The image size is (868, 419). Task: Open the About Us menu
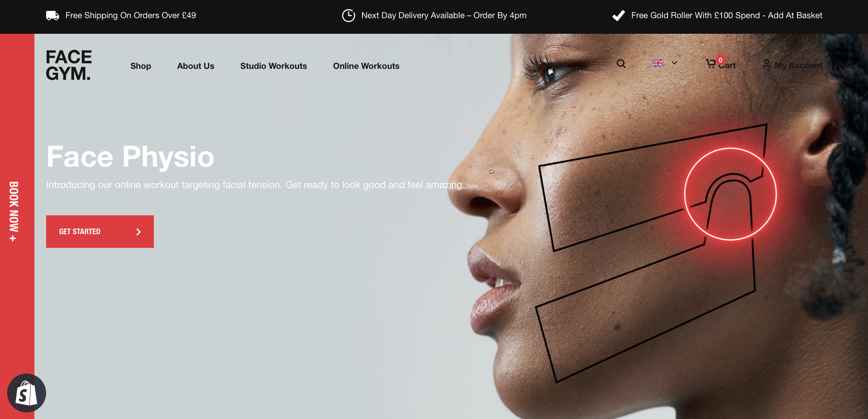[x=195, y=66]
